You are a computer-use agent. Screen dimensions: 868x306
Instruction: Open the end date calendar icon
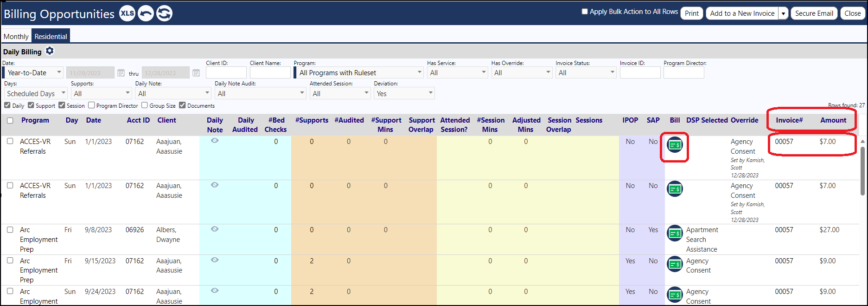tap(196, 73)
